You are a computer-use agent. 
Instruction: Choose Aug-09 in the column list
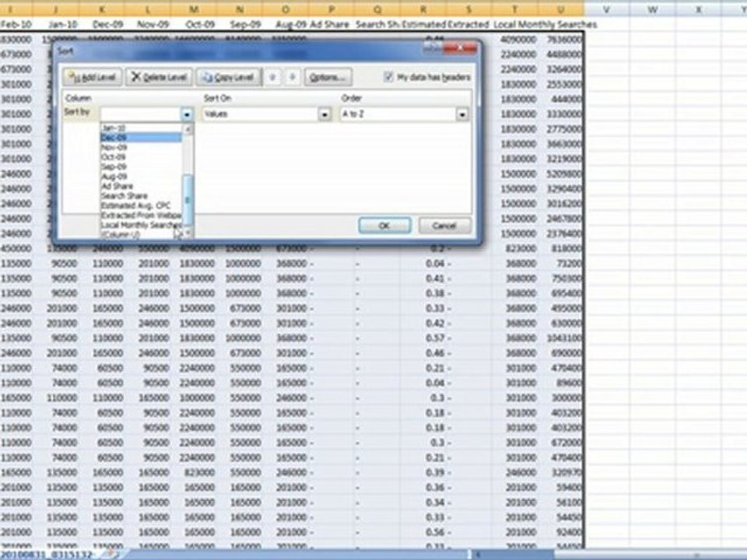141,177
